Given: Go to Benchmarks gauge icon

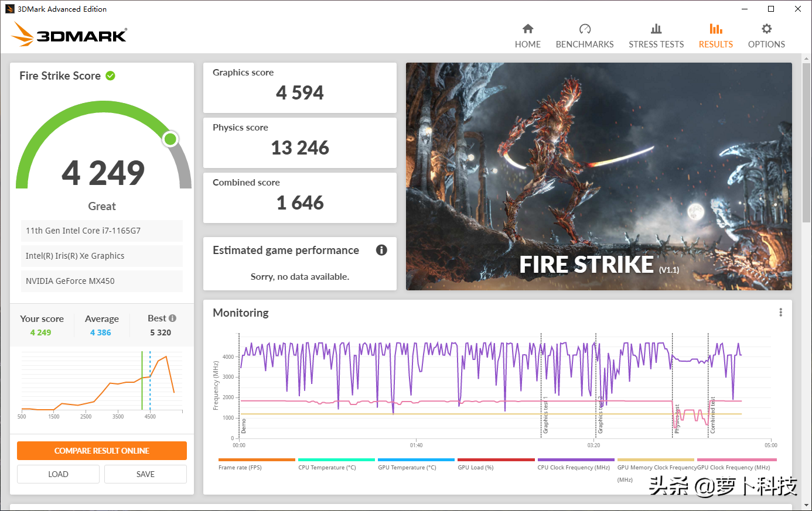Looking at the screenshot, I should (x=585, y=29).
